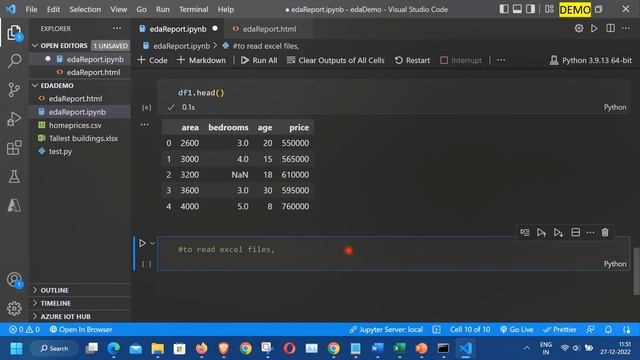Open the Selection menu
Screen dimensions: 640x360
pos(85,9)
